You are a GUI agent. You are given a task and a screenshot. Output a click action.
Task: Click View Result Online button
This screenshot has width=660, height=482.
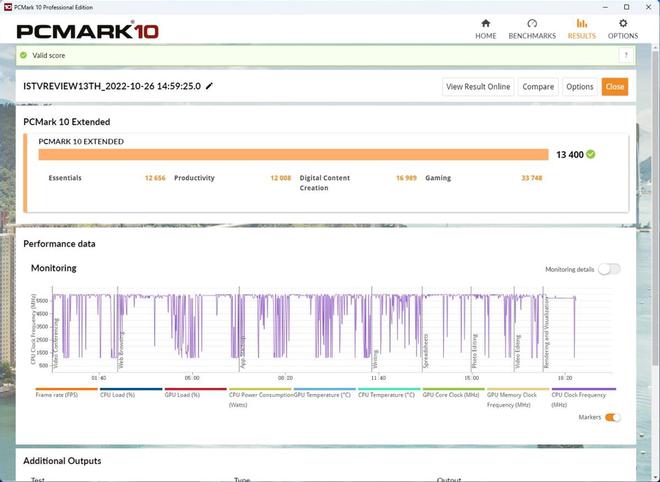478,87
